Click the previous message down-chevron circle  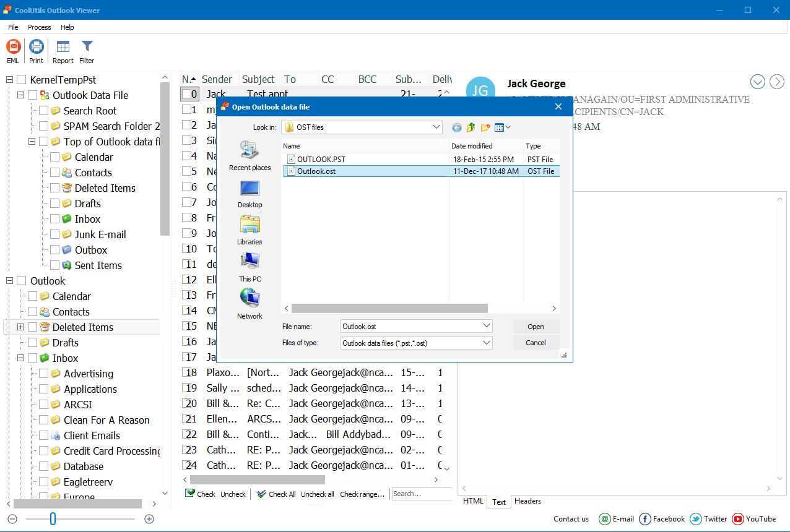757,82
